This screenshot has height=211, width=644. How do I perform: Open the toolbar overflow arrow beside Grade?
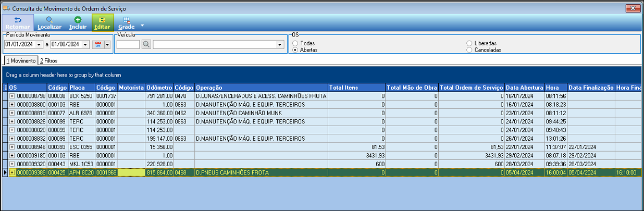pos(142,25)
